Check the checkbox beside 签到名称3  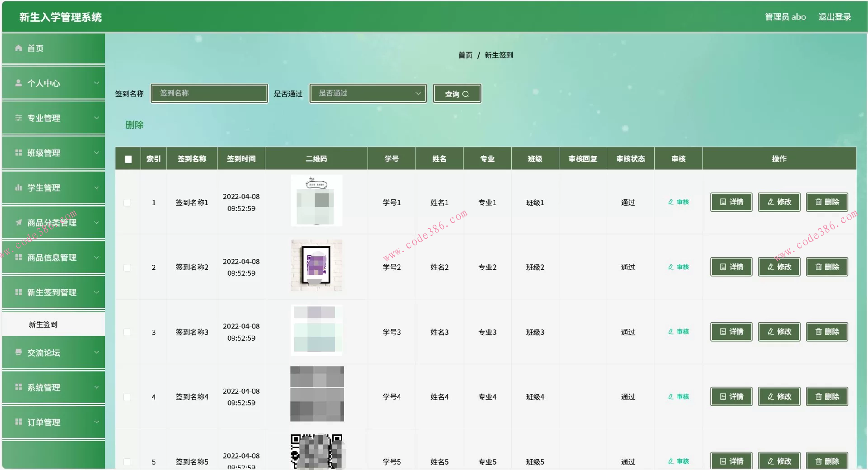tap(127, 332)
